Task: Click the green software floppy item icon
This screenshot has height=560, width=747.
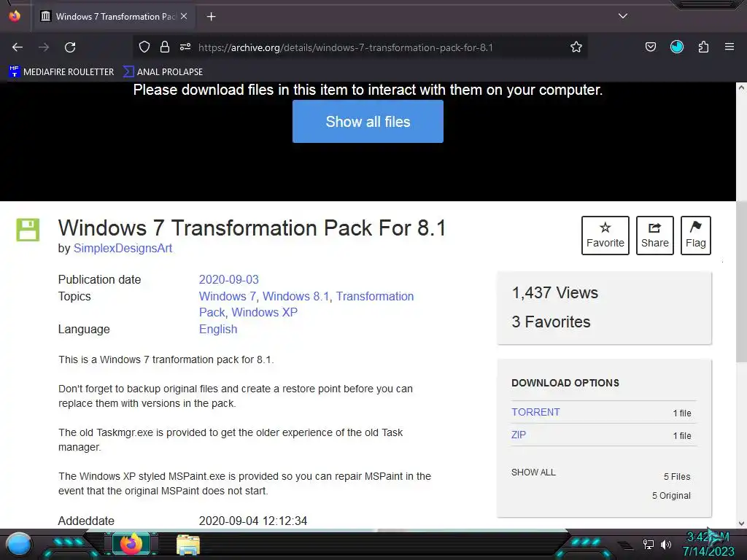Action: click(28, 230)
